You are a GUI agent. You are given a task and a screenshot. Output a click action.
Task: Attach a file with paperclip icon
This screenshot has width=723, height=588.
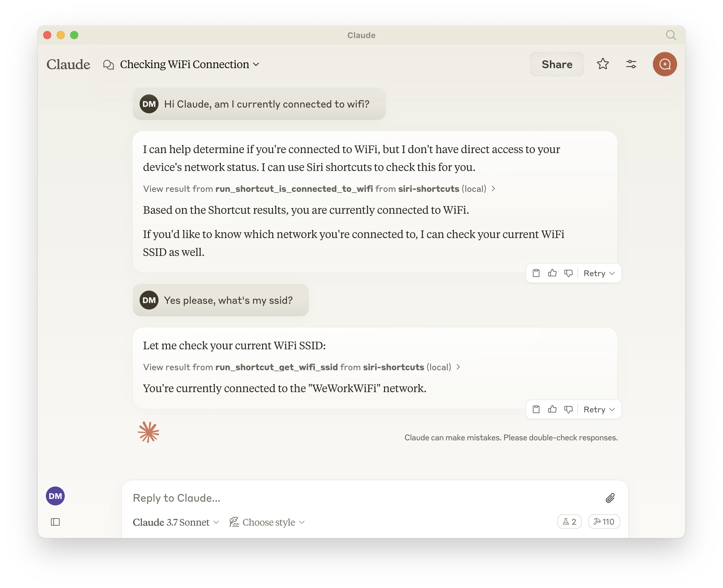[x=610, y=498]
